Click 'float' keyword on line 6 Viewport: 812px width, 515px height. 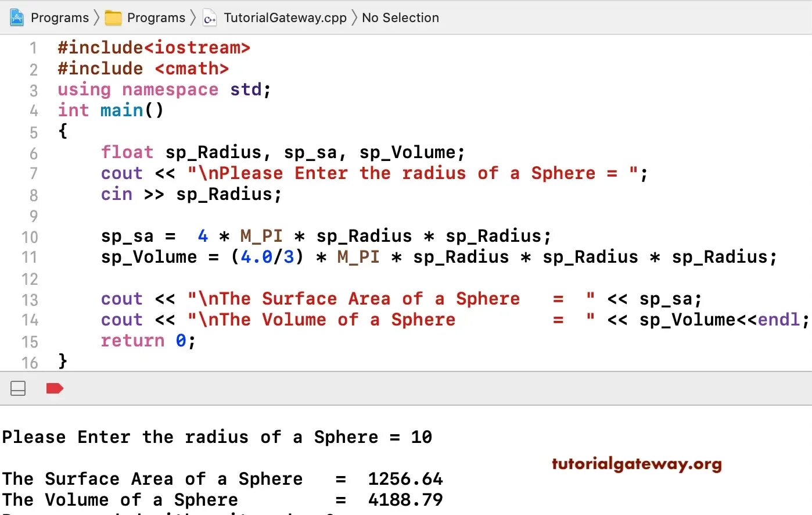click(x=127, y=152)
